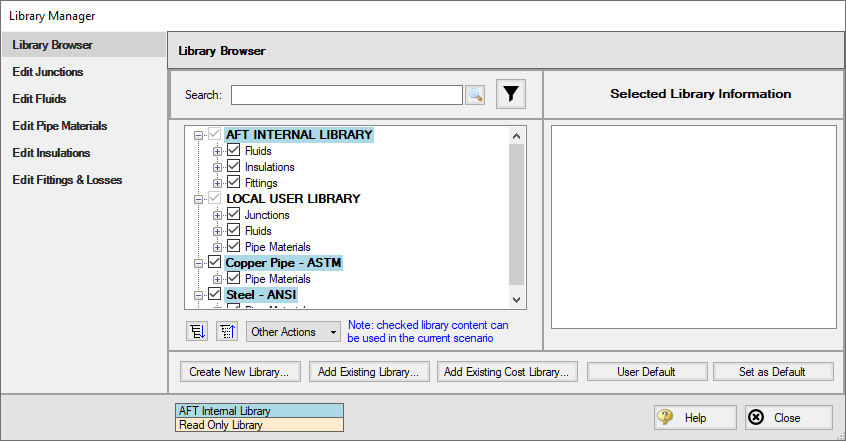Toggle Pipe Materials checkbox under Local User Library

point(234,246)
